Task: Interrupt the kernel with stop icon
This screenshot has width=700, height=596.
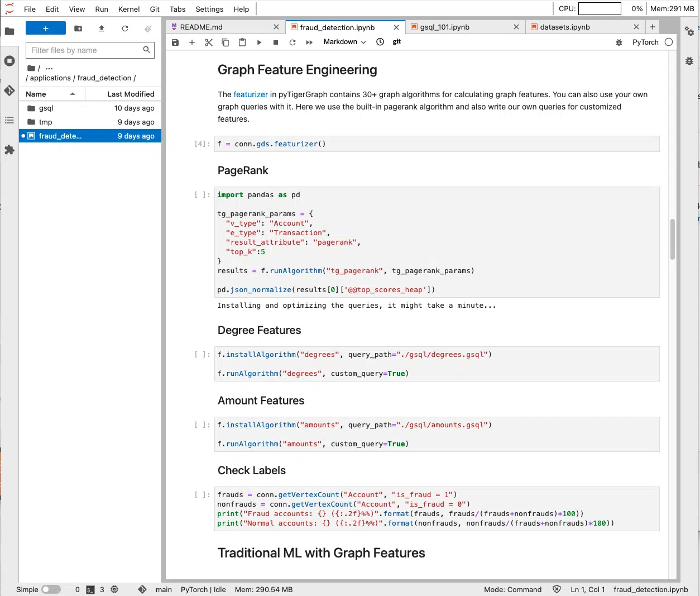Action: (x=276, y=42)
